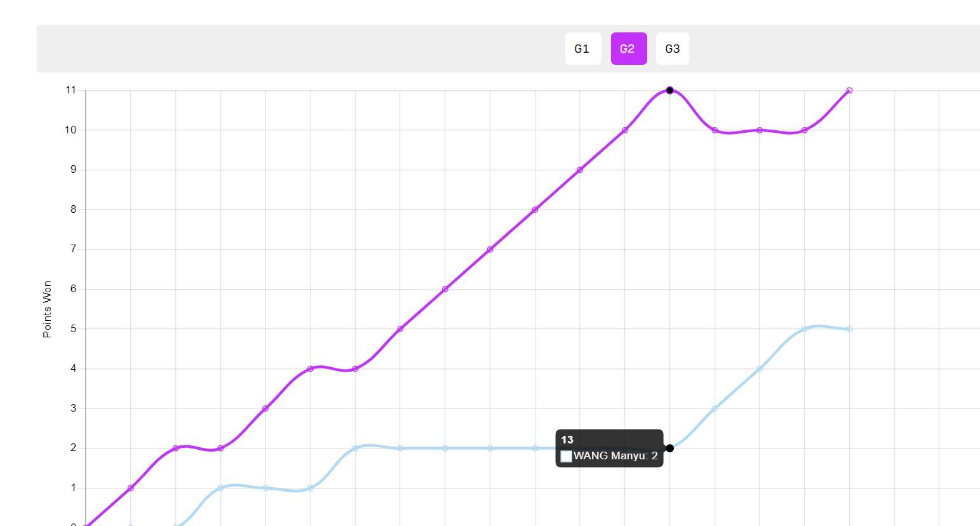This screenshot has width=980, height=526.
Task: Open the G3 game tab
Action: (x=672, y=49)
